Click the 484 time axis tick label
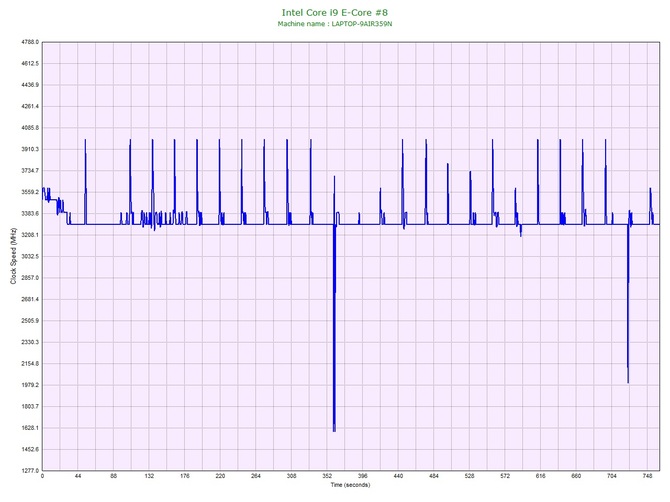670x502 pixels. 434,476
